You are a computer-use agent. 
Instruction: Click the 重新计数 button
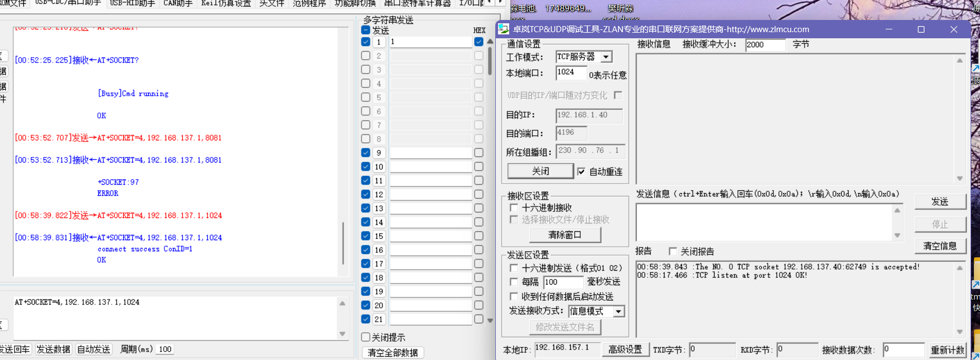[948, 350]
